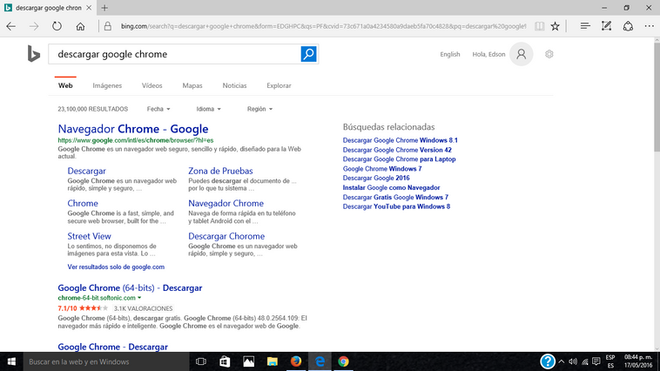This screenshot has height=371, width=660.
Task: Open related search Windows 8.1
Action: tap(400, 140)
